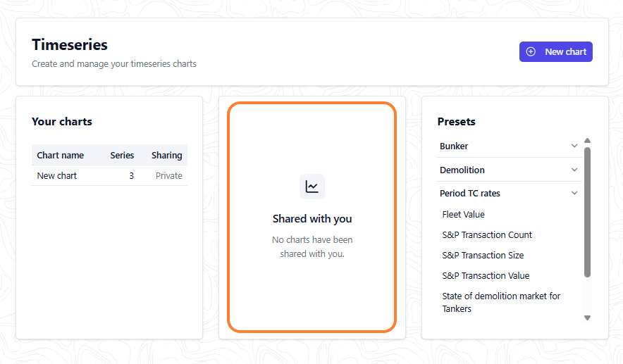Open the S&P Transaction Value preset

click(x=486, y=275)
